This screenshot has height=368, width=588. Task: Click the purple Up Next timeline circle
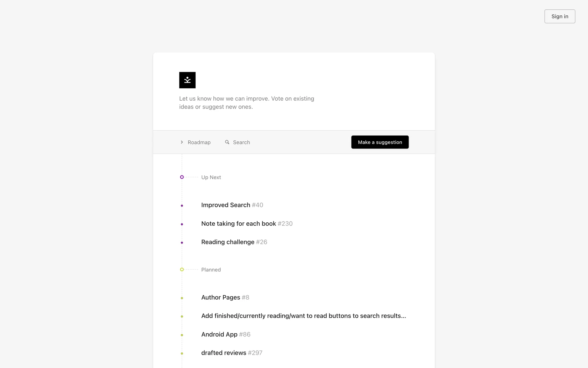pos(182,177)
